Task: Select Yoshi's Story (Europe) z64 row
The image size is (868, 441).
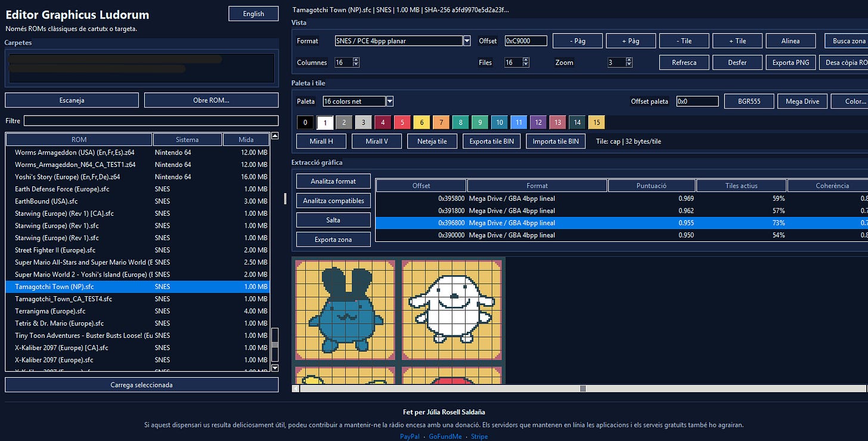Action: tap(138, 177)
